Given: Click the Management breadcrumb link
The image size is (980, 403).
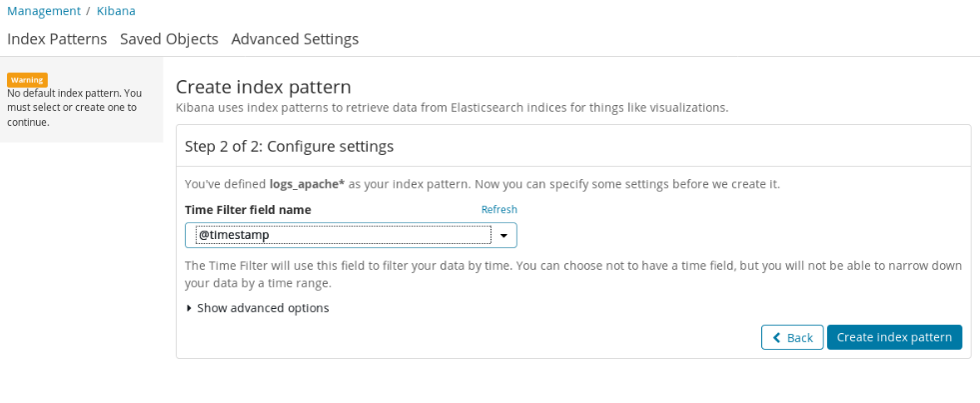Looking at the screenshot, I should pos(44,11).
